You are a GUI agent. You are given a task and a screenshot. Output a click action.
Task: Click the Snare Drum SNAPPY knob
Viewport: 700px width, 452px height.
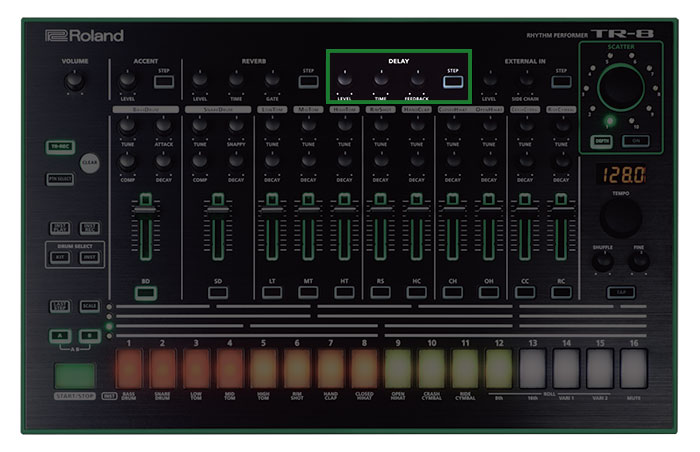point(236,127)
